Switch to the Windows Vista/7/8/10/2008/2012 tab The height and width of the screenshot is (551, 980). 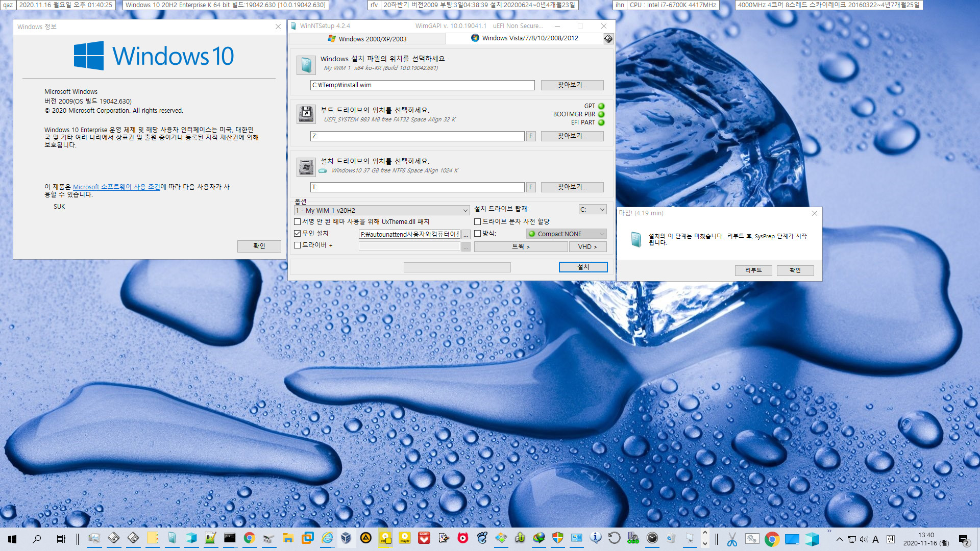coord(525,38)
